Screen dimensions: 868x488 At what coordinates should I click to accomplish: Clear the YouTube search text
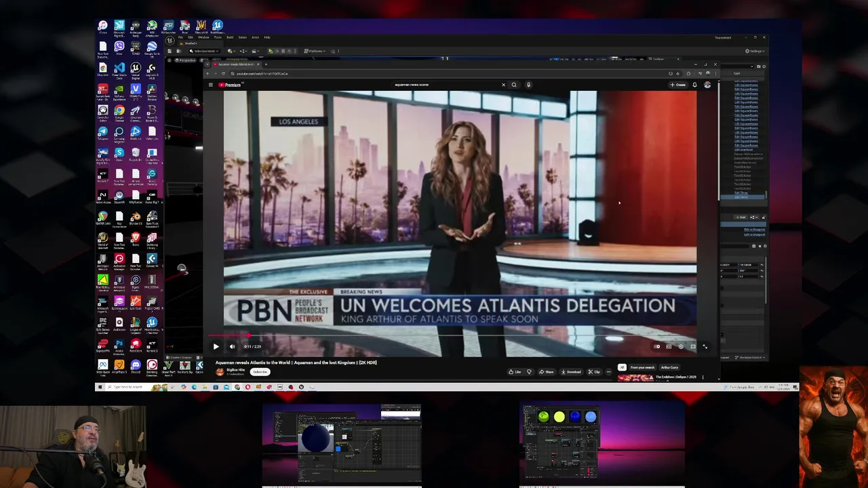point(503,85)
